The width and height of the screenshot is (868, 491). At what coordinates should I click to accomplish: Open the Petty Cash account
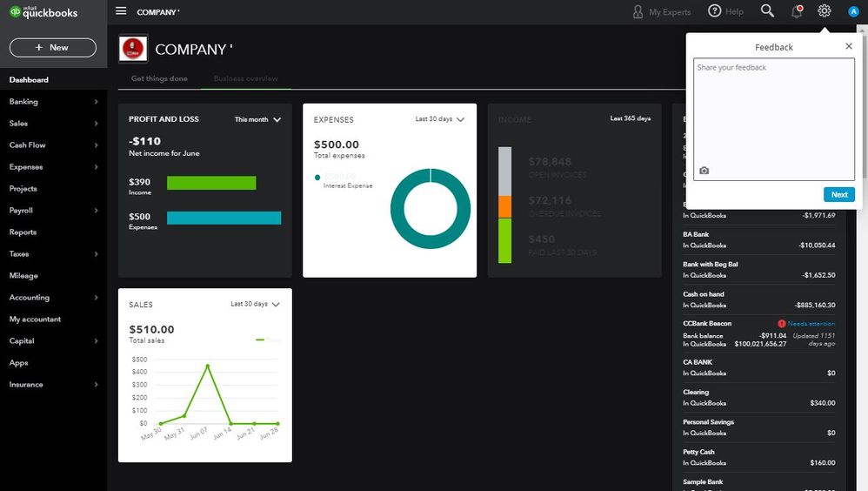pyautogui.click(x=759, y=457)
